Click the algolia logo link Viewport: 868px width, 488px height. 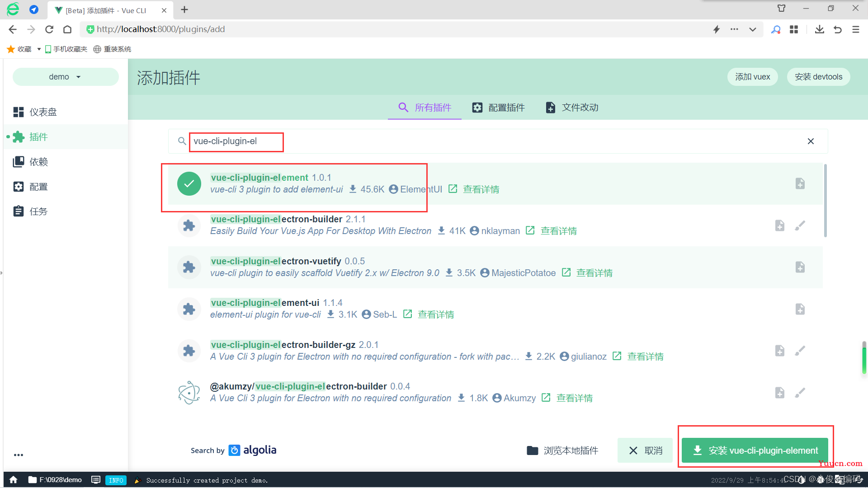pos(253,450)
